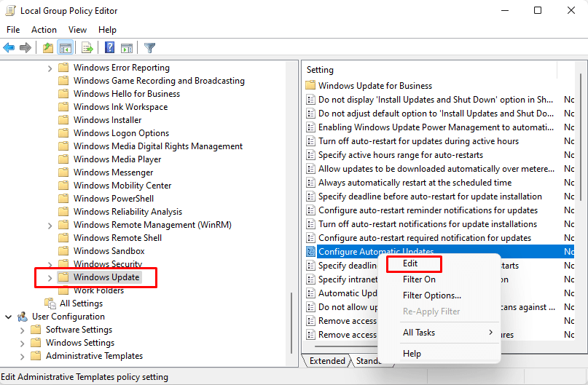Click the Filter funnel toolbar icon
Screen dimensions: 588x385
click(149, 47)
